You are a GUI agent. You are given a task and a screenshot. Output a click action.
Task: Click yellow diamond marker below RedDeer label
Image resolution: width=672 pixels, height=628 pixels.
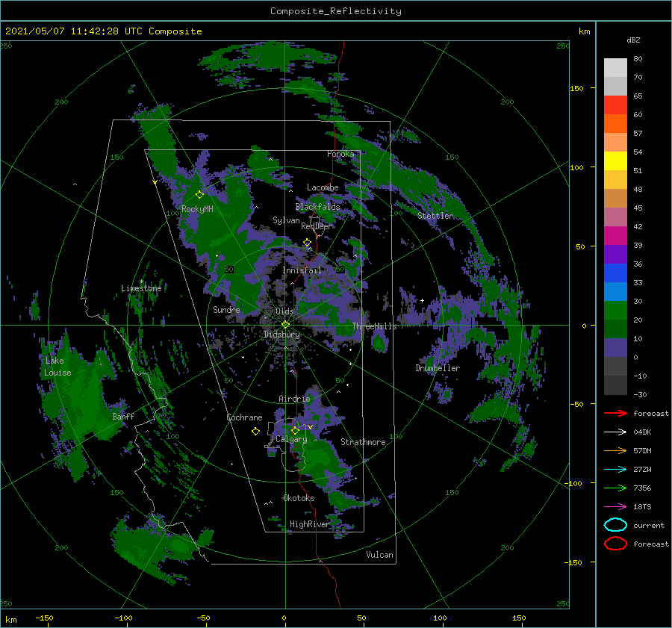coord(307,243)
